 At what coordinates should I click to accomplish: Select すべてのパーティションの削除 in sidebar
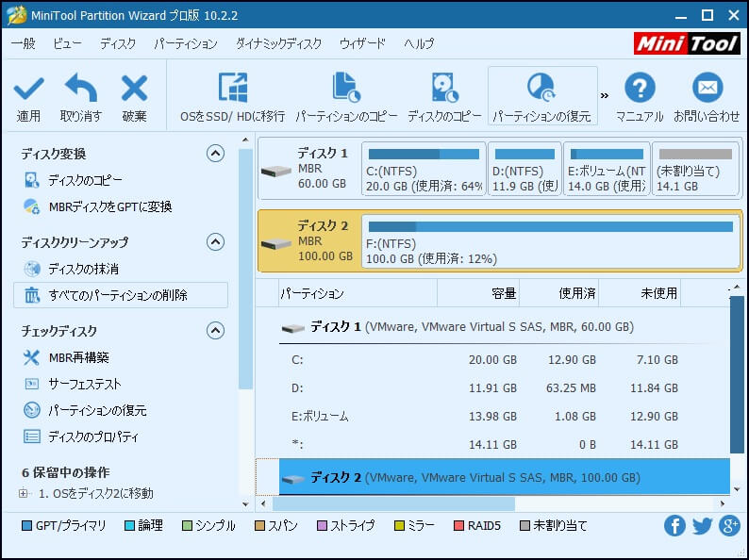(118, 295)
